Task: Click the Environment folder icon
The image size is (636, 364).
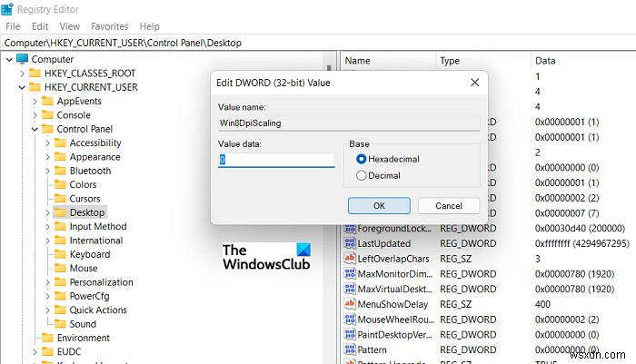Action: pos(47,338)
